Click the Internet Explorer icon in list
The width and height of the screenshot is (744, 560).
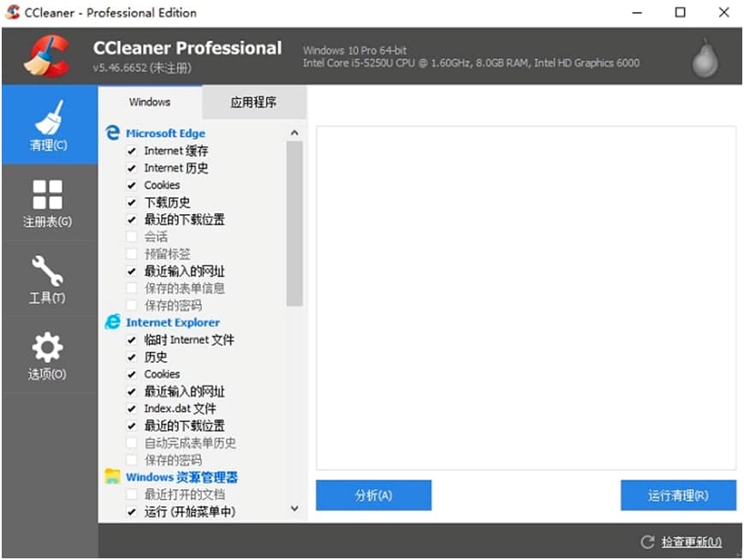[112, 323]
